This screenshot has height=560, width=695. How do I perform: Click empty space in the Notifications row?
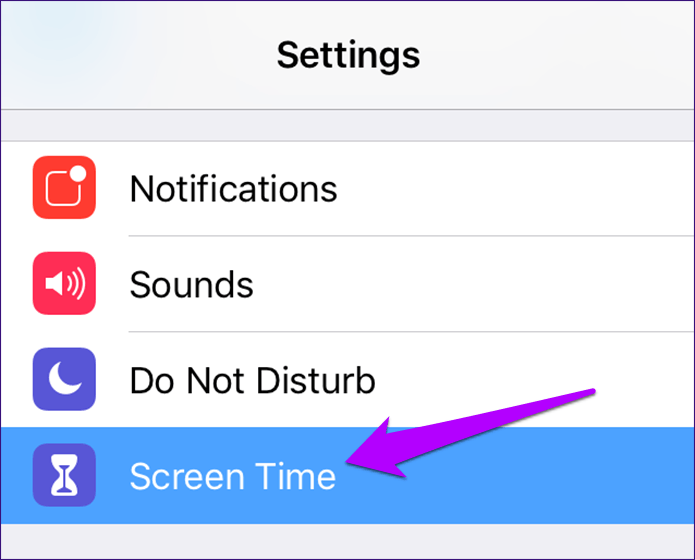(514, 188)
